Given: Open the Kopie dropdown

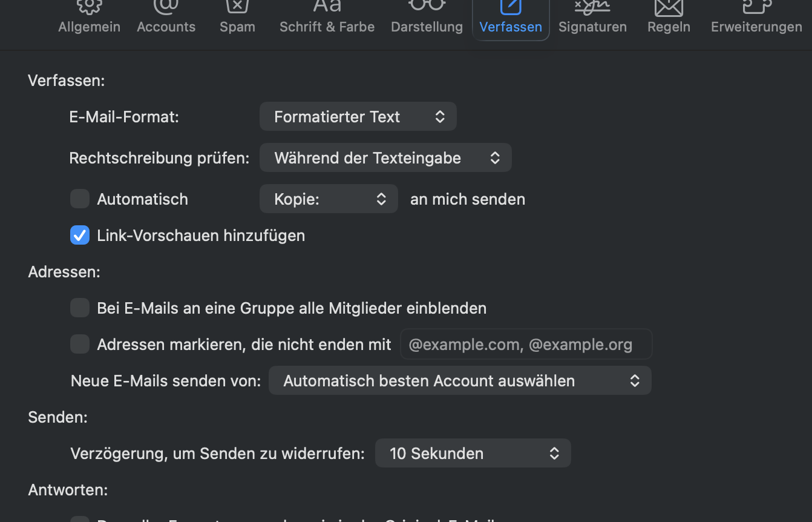Looking at the screenshot, I should [329, 199].
